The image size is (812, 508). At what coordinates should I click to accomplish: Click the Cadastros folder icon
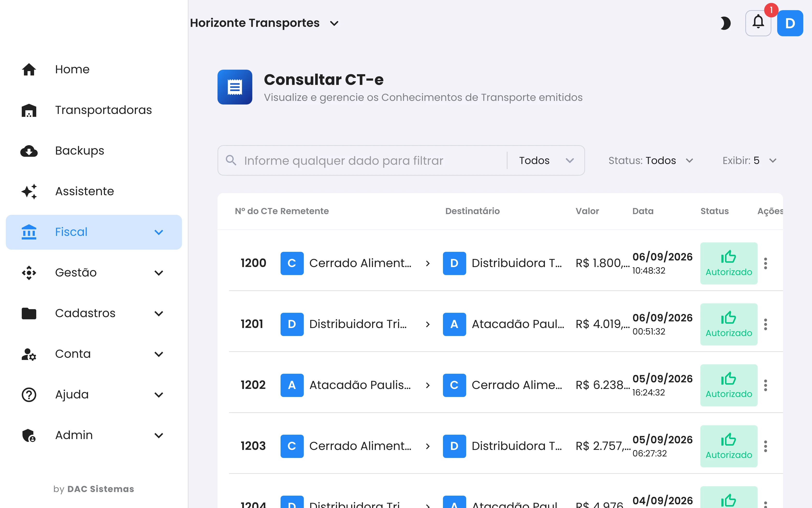click(29, 314)
